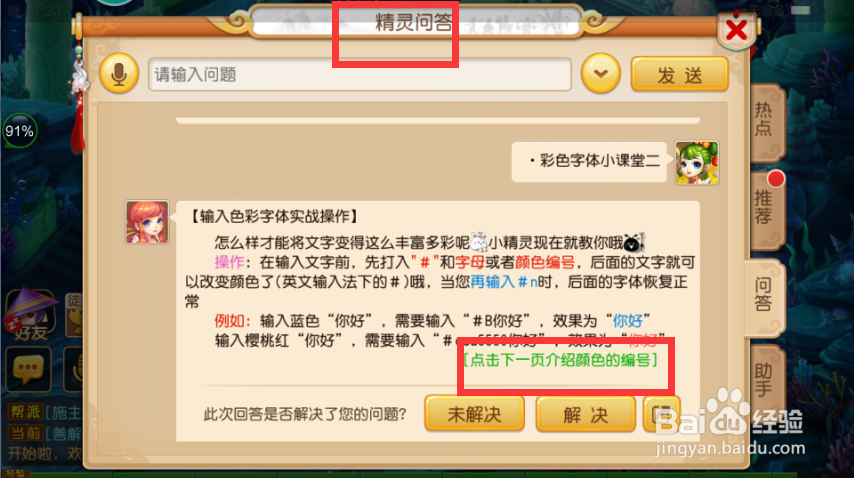Open the 推荐 side tab
Image resolution: width=854 pixels, height=478 pixels.
coord(765,208)
